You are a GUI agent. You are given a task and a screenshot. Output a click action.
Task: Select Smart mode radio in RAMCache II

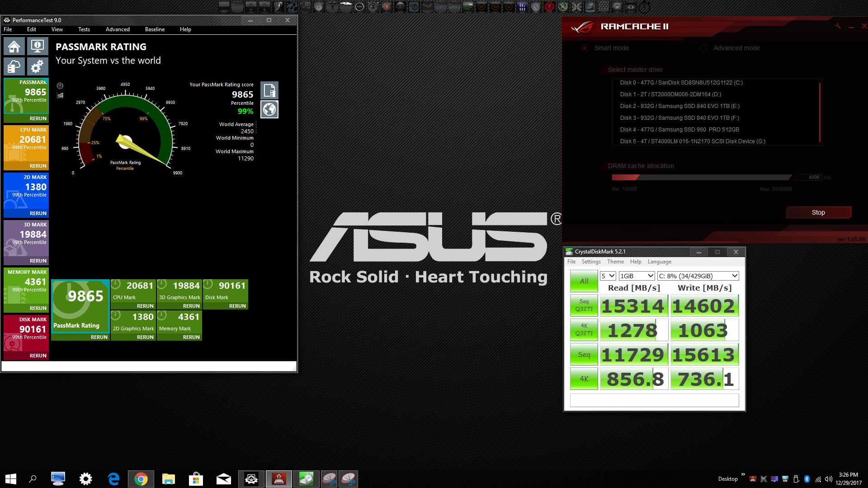(x=585, y=48)
